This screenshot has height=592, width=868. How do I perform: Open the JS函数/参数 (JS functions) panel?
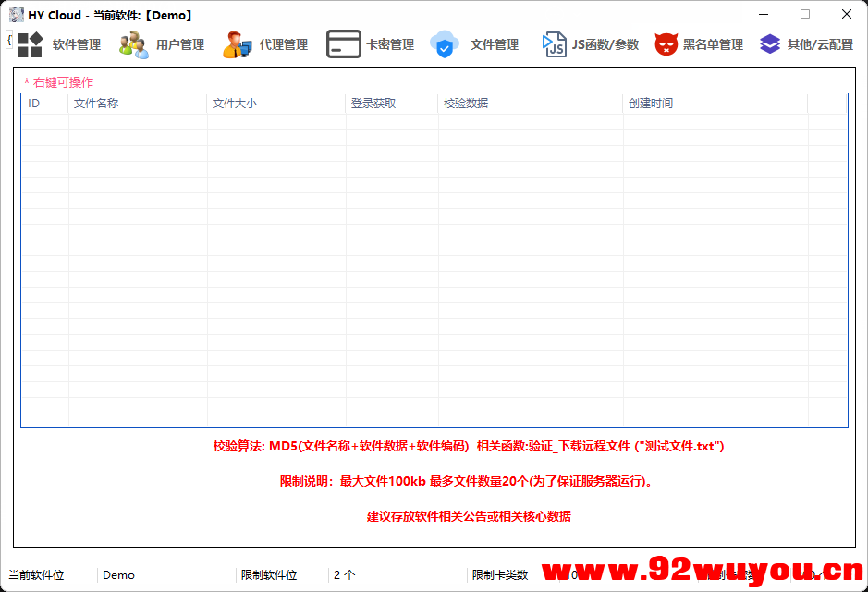pyautogui.click(x=590, y=43)
